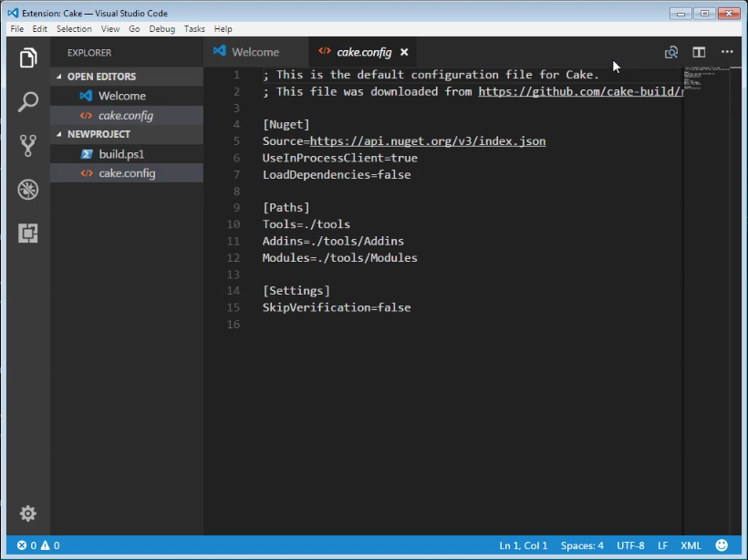Follow the api.nuget.org index.json link
This screenshot has height=560, width=748.
[x=428, y=141]
